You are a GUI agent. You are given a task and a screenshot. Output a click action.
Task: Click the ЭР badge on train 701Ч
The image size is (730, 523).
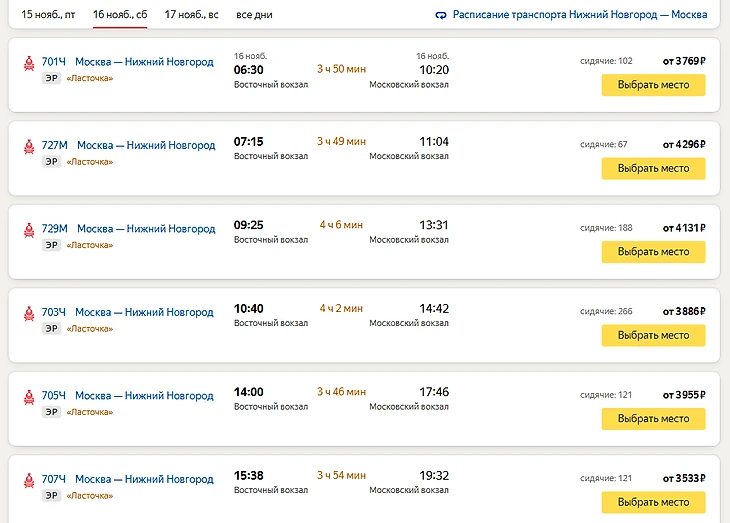coord(50,78)
